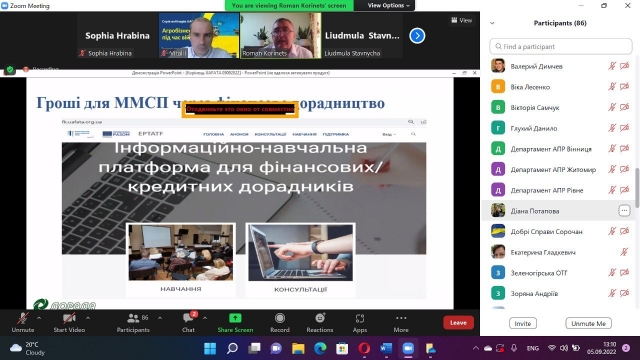
Task: Click video-off icon for Добрі Справи Сорочан
Action: click(x=624, y=231)
